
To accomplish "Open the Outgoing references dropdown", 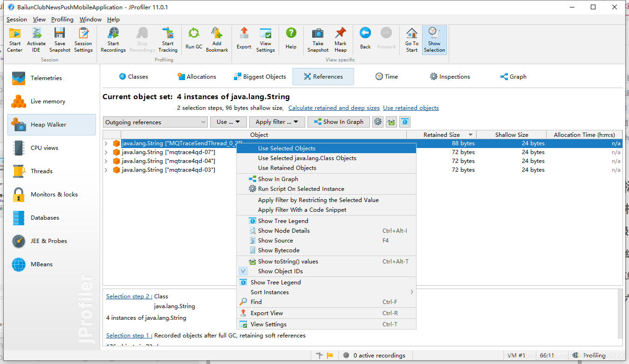I will click(155, 122).
